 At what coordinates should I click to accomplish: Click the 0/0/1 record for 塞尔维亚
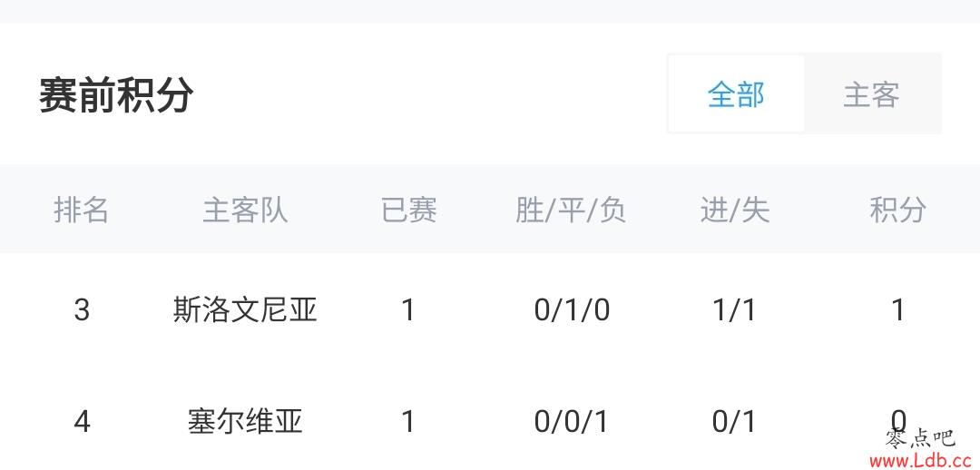click(x=572, y=422)
